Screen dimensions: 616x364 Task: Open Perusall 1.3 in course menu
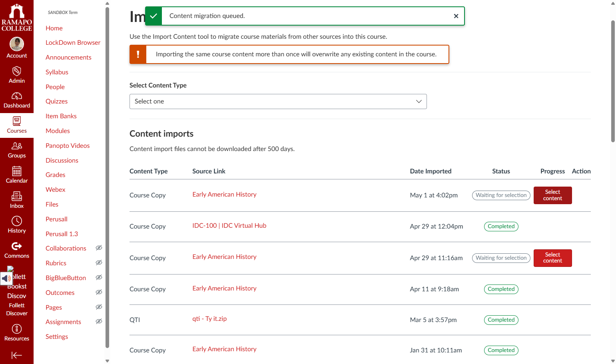coord(62,234)
